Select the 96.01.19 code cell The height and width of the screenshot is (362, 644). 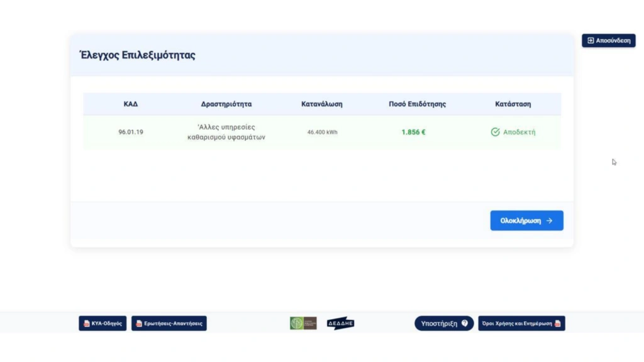[x=131, y=133]
